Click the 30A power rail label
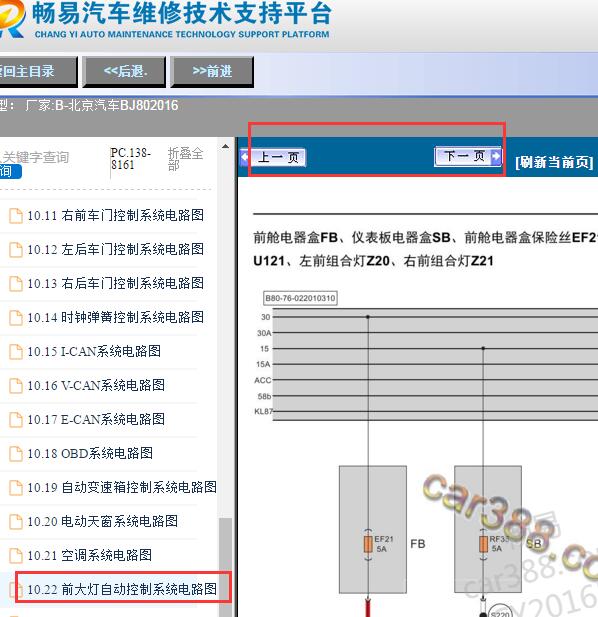The width and height of the screenshot is (598, 617). [264, 333]
